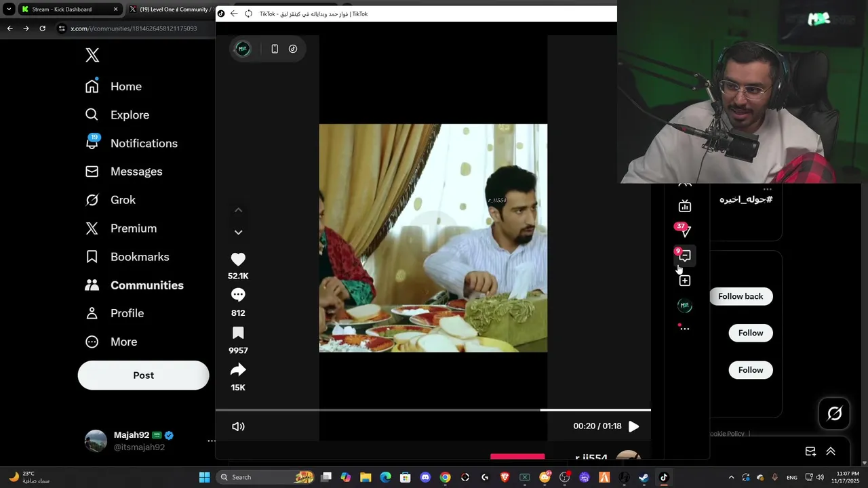Open TikTok sidebar more options dots
Image resolution: width=868 pixels, height=488 pixels.
pos(685,329)
